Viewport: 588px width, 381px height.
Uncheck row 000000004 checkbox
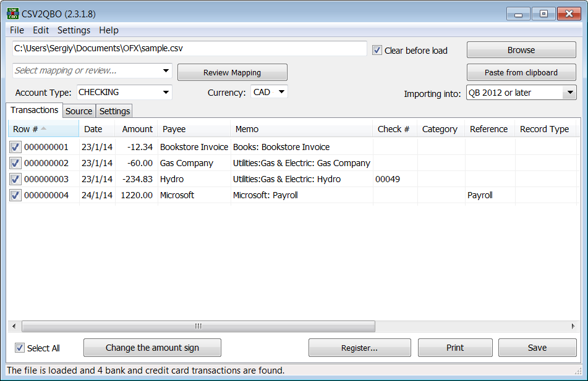pos(15,195)
